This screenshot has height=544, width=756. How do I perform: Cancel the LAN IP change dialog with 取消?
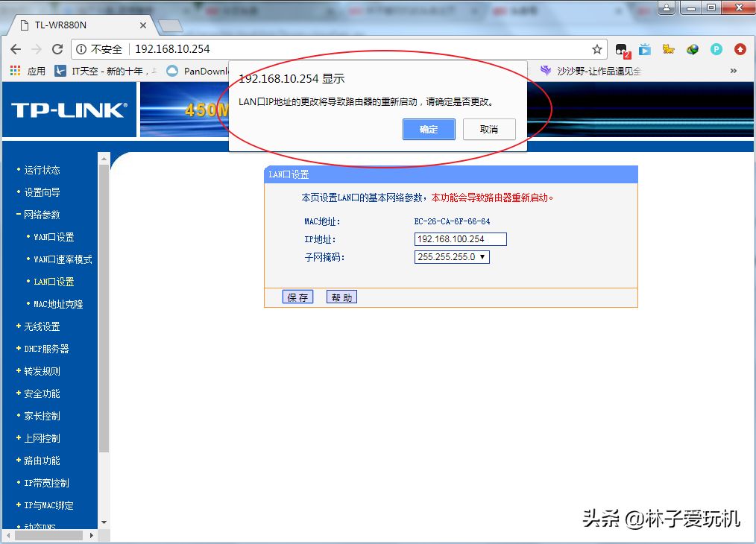tap(489, 129)
